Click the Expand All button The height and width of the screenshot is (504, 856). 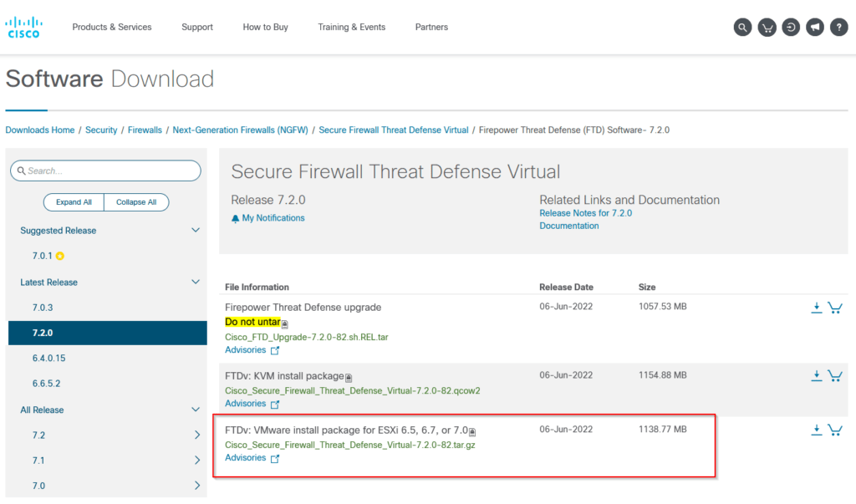click(73, 201)
